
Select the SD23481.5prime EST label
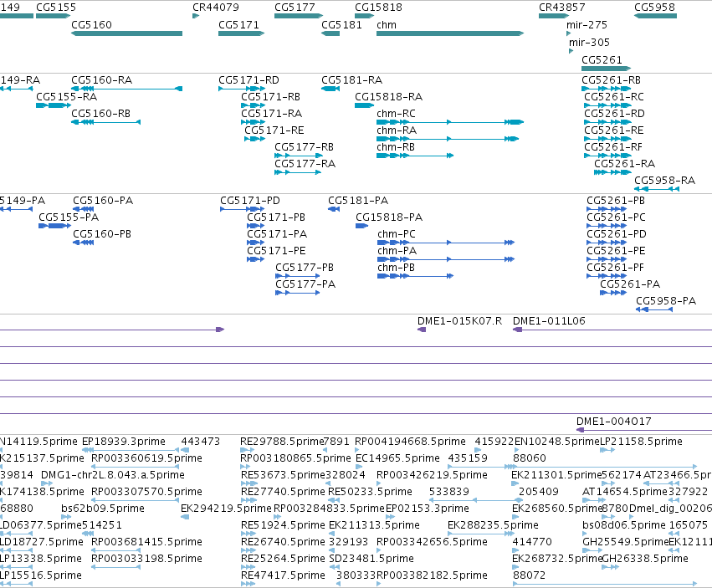point(371,559)
